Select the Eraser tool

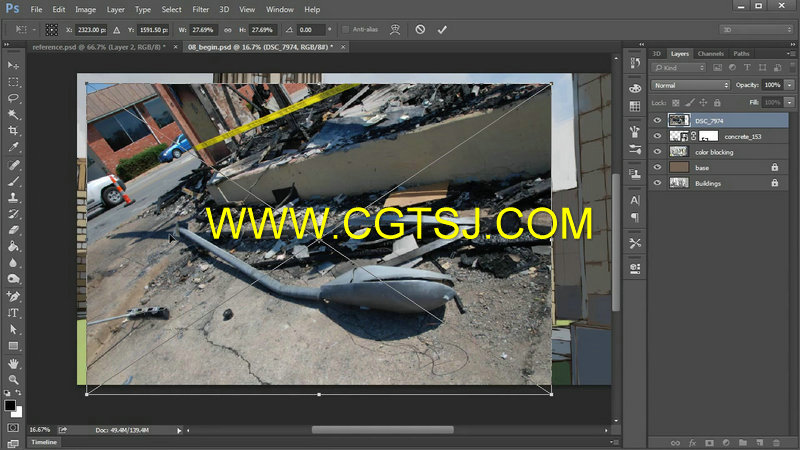[x=13, y=230]
